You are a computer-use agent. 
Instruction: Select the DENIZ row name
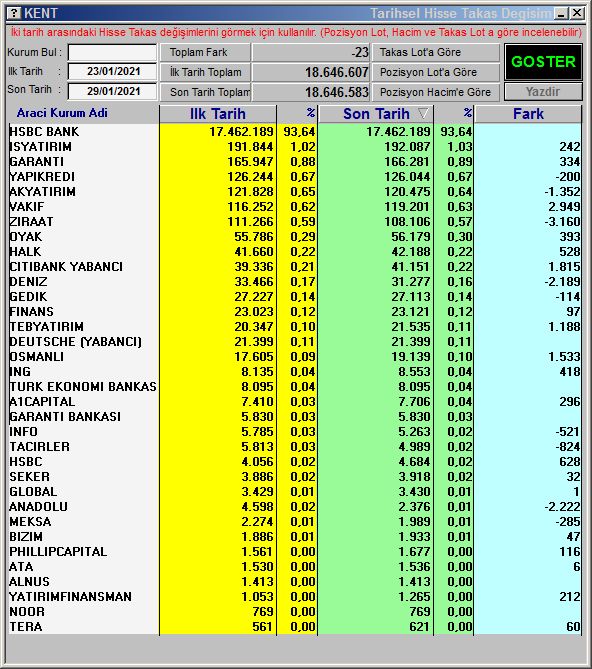point(28,282)
